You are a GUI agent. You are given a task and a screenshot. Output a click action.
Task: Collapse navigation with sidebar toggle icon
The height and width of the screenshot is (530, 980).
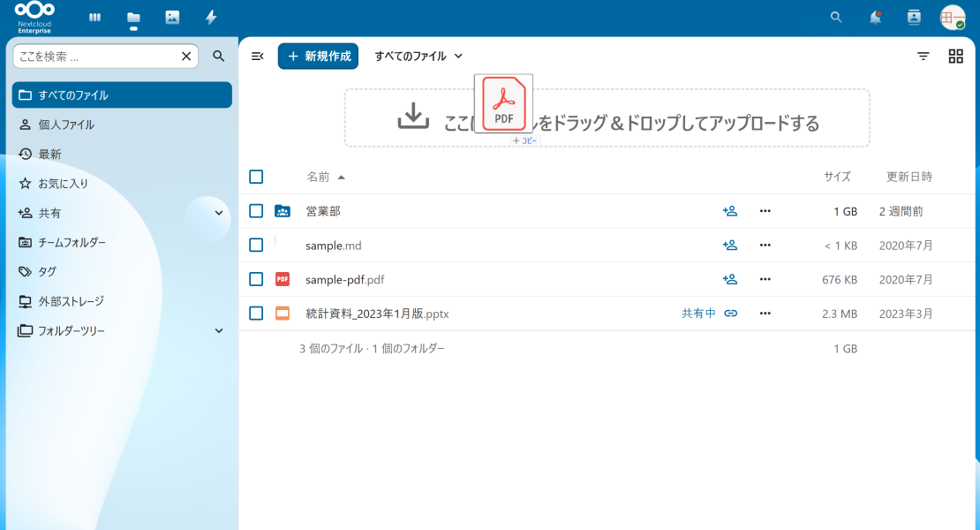pos(258,57)
